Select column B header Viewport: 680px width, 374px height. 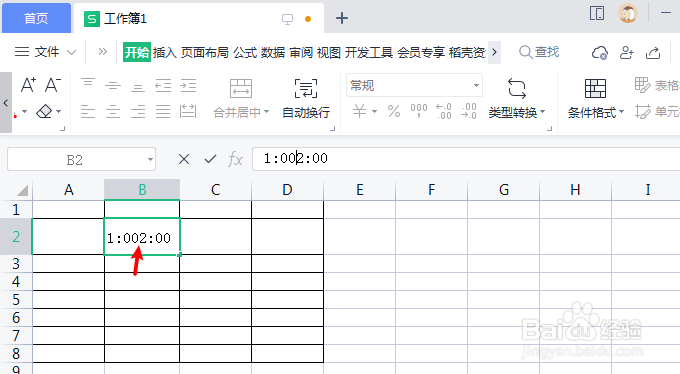[x=142, y=190]
